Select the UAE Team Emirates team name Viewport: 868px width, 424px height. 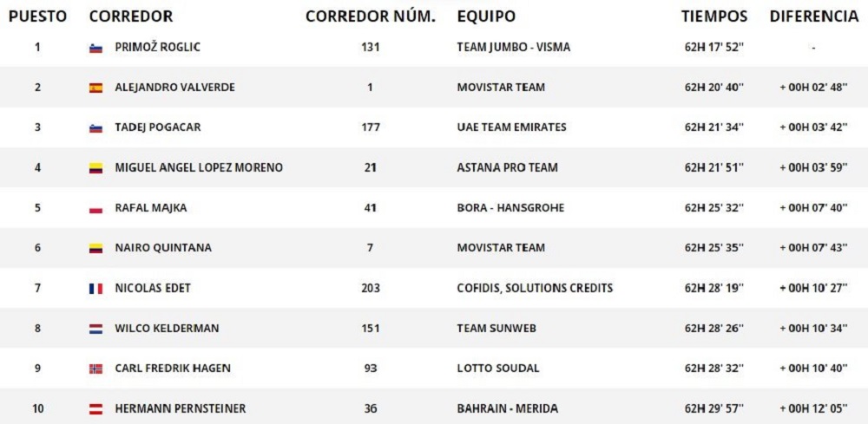pos(511,127)
